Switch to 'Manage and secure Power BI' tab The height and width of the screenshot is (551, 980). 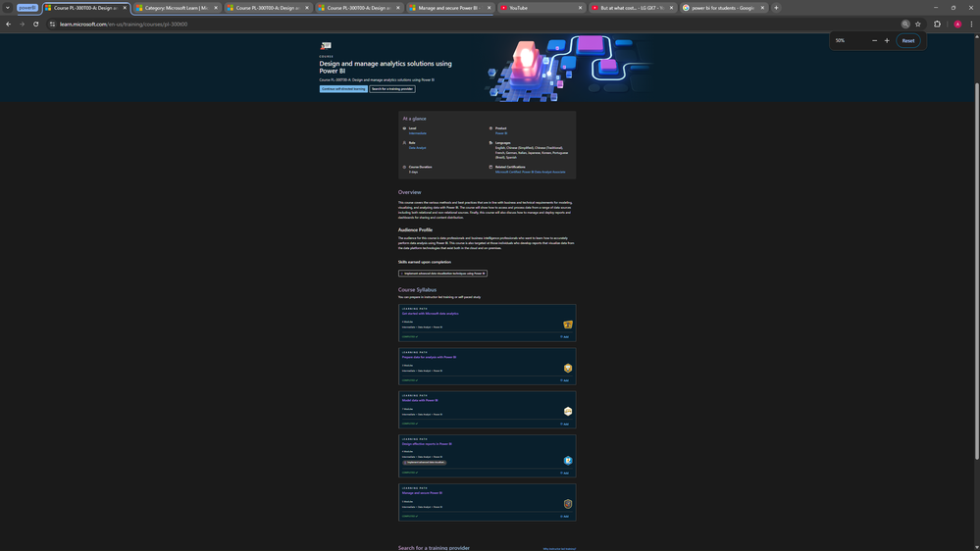click(x=449, y=8)
